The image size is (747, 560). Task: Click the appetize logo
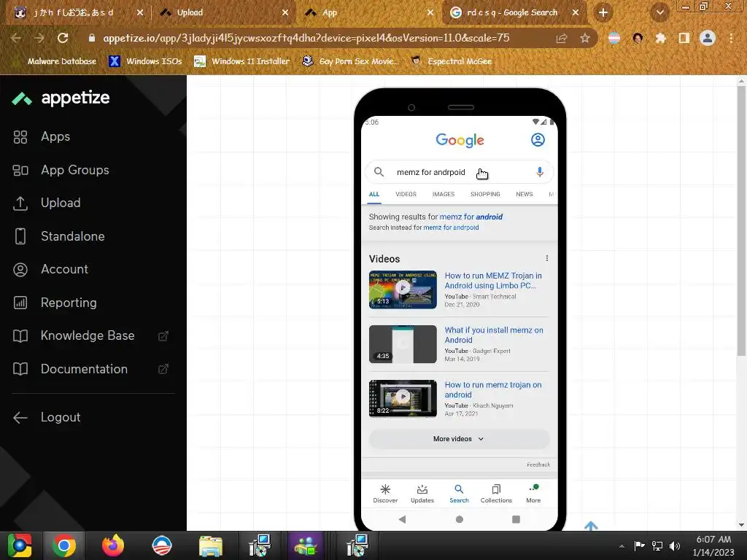click(x=61, y=98)
